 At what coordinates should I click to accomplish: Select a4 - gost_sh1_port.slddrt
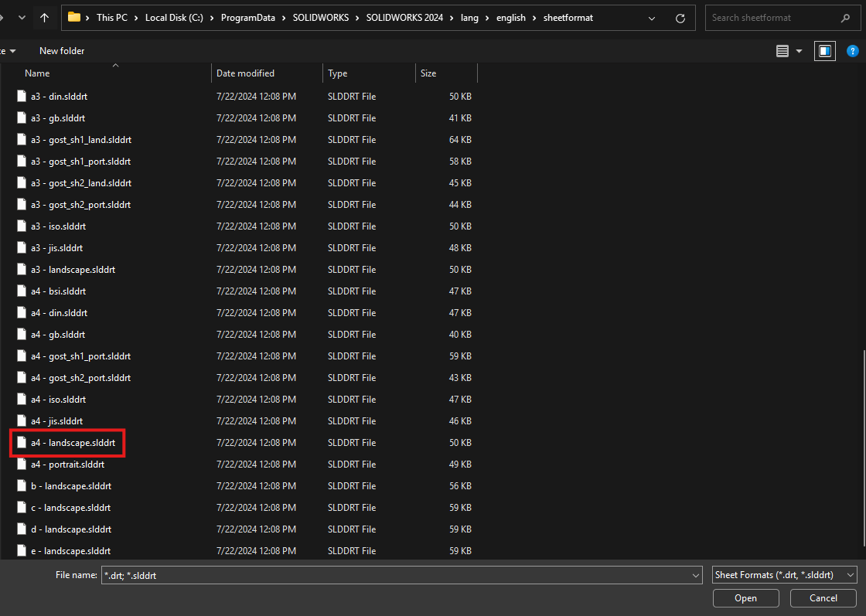80,356
